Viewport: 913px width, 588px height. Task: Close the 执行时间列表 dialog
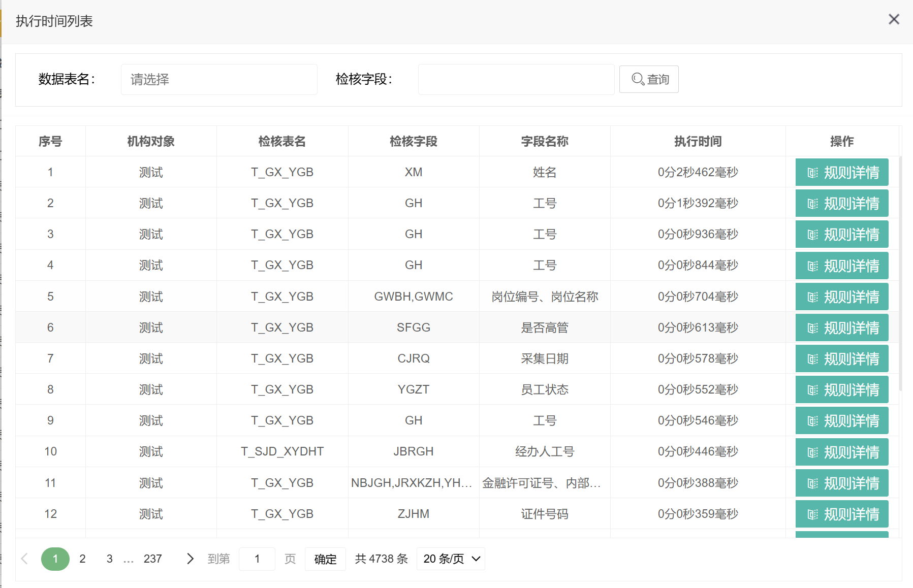coord(894,19)
